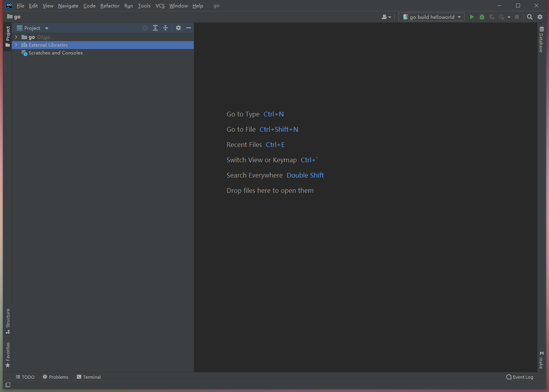Expand the go D:\go folder node

tap(16, 37)
